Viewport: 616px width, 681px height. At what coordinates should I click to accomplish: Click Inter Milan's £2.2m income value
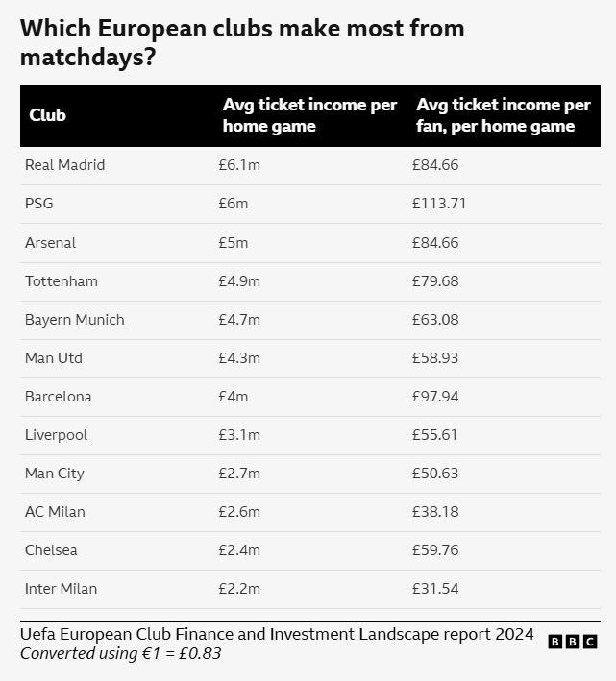pos(239,589)
